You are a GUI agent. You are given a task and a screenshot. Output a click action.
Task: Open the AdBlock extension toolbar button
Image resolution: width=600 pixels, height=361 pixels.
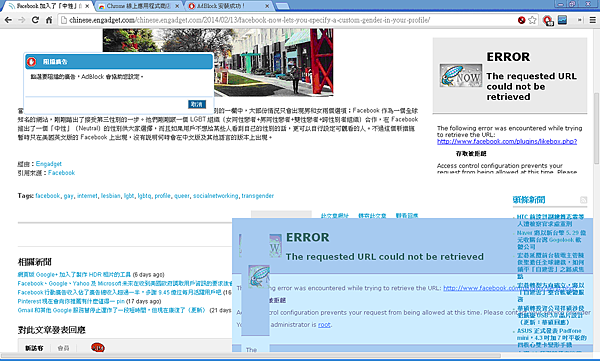point(548,20)
